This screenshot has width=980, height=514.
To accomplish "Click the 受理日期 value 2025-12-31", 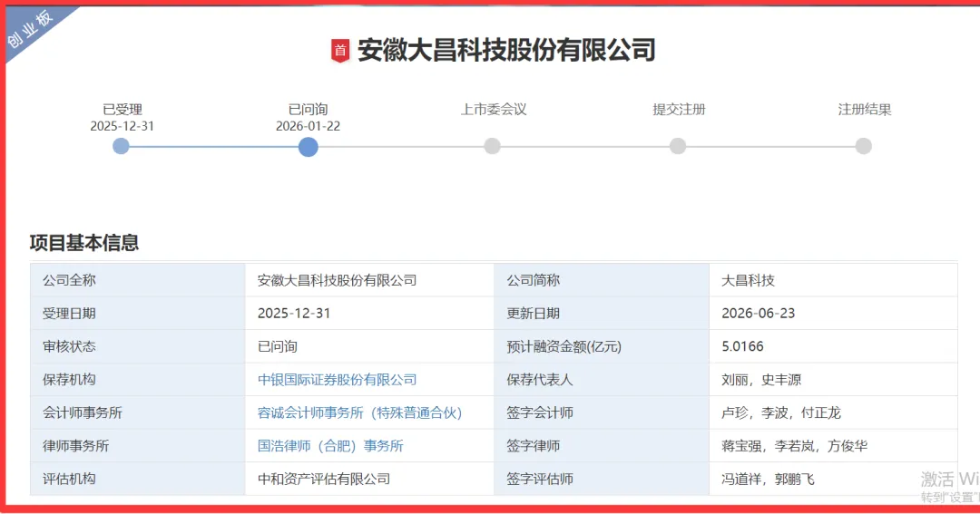I will point(294,314).
